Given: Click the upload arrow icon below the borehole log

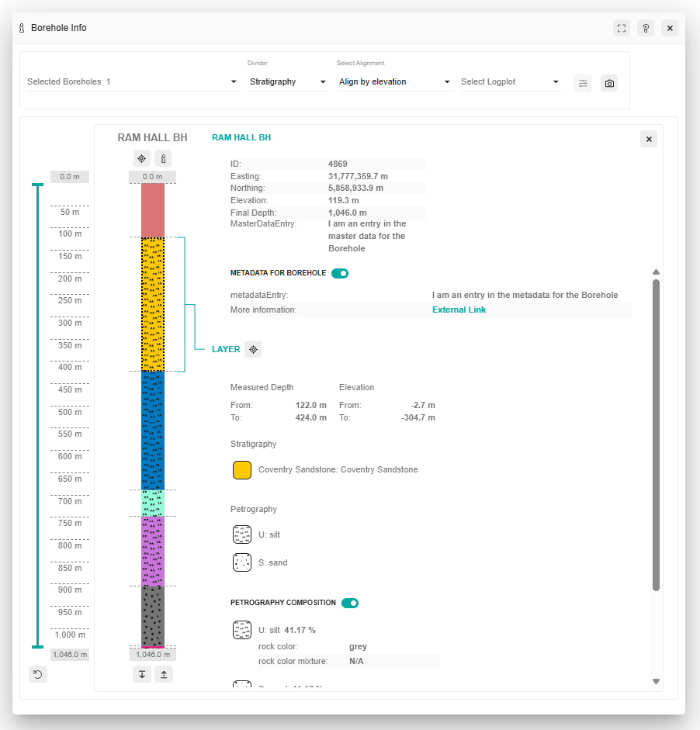Looking at the screenshot, I should coord(163,675).
